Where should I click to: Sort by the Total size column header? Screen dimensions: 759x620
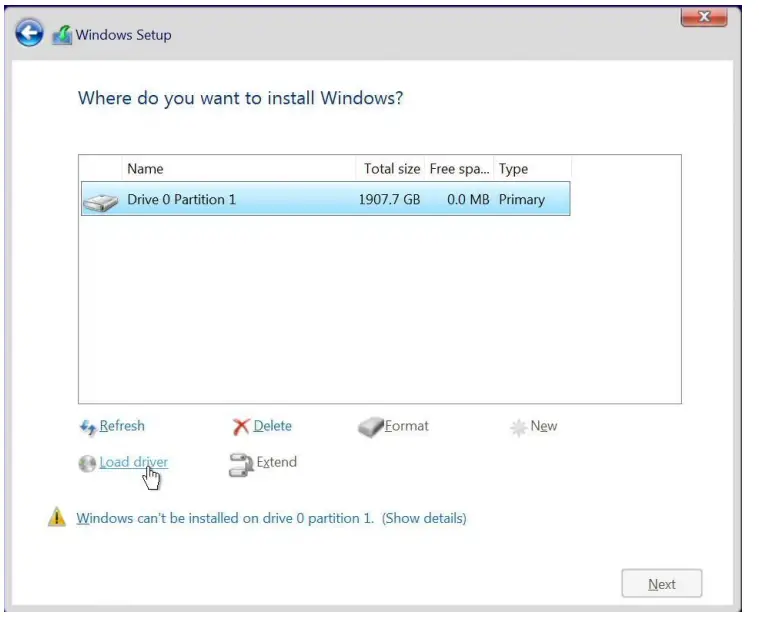[390, 169]
